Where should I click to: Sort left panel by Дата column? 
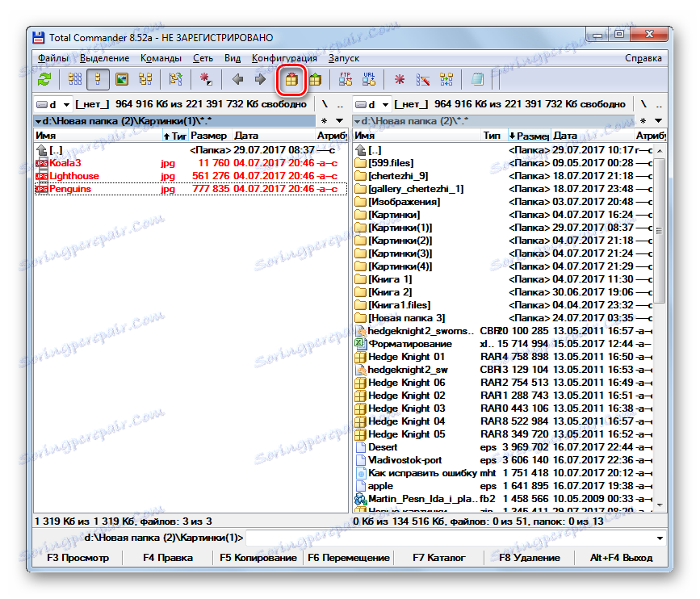click(274, 136)
